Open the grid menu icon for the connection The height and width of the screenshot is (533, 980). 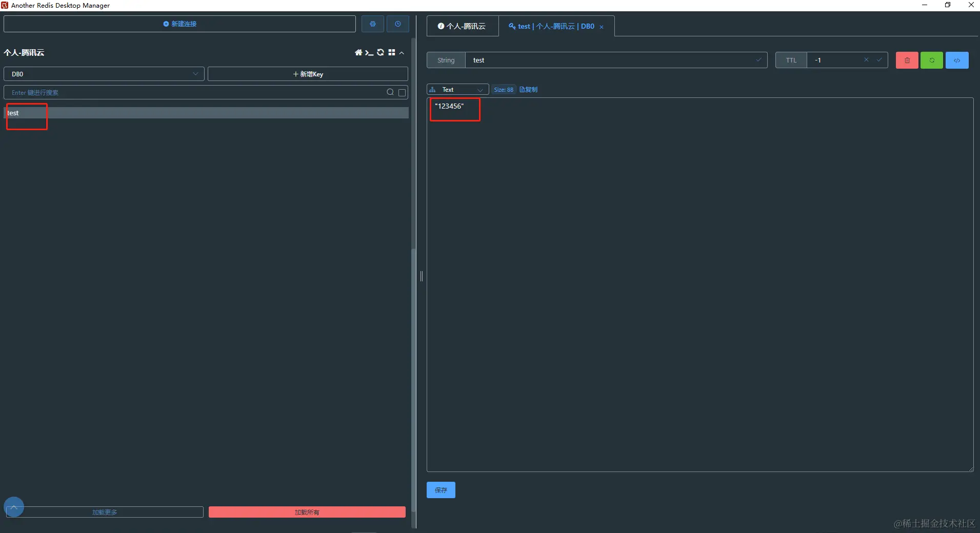392,53
